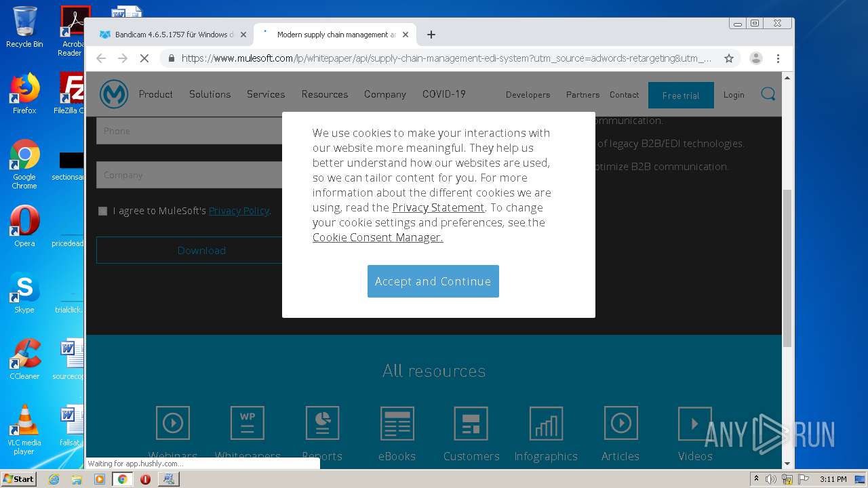The height and width of the screenshot is (488, 868).
Task: Open VLC media player desktop shortcut
Action: click(x=24, y=430)
